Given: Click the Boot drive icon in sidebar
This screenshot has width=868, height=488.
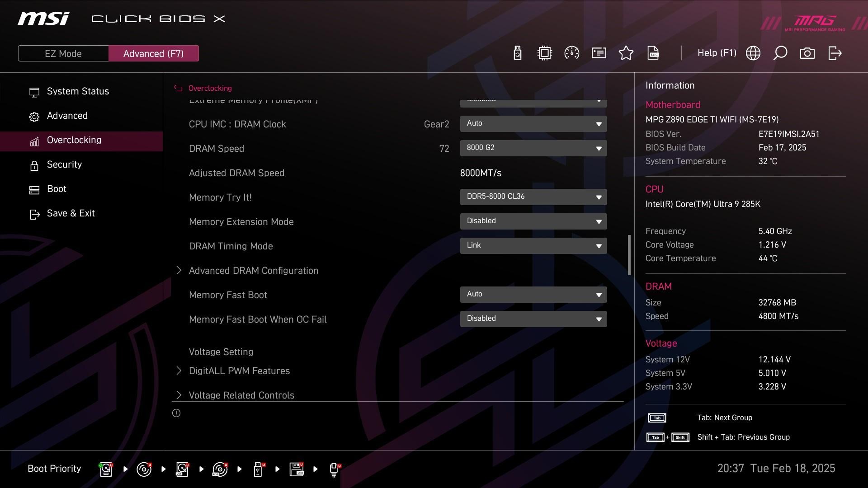Looking at the screenshot, I should point(34,190).
